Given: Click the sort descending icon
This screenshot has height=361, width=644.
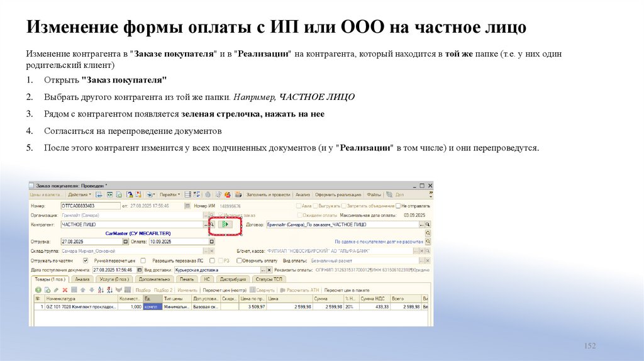Looking at the screenshot, I should [x=109, y=290].
